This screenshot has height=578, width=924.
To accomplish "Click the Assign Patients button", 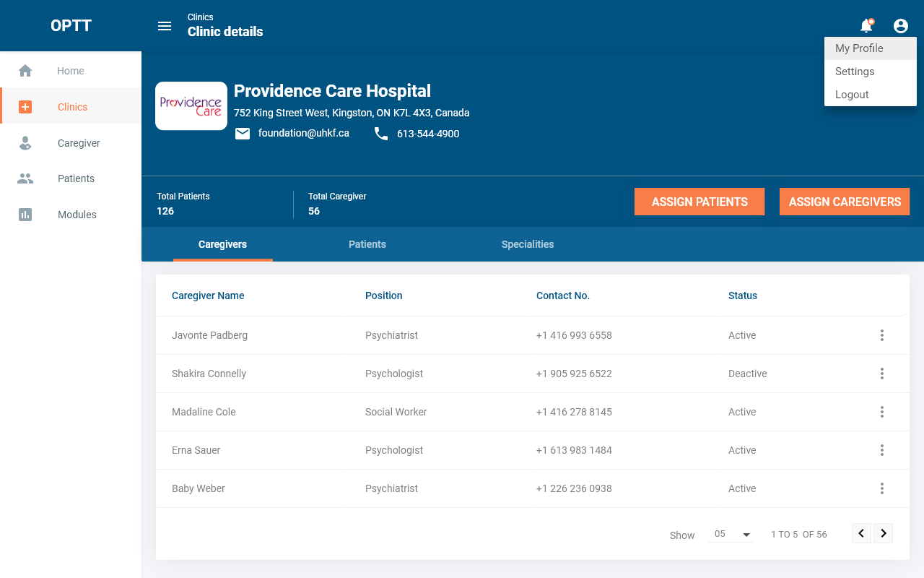I will pos(699,202).
